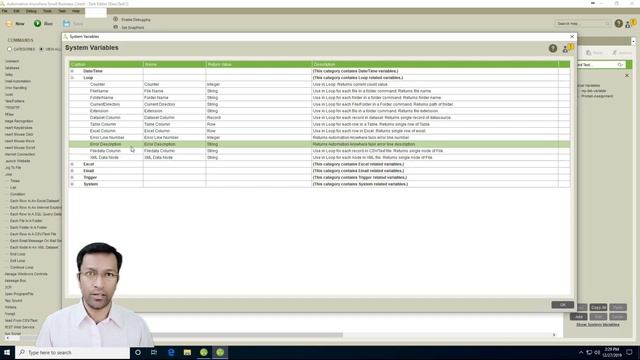Screen dimensions: 640x360
Task: Select the Filedata Column caption
Action: (105, 151)
